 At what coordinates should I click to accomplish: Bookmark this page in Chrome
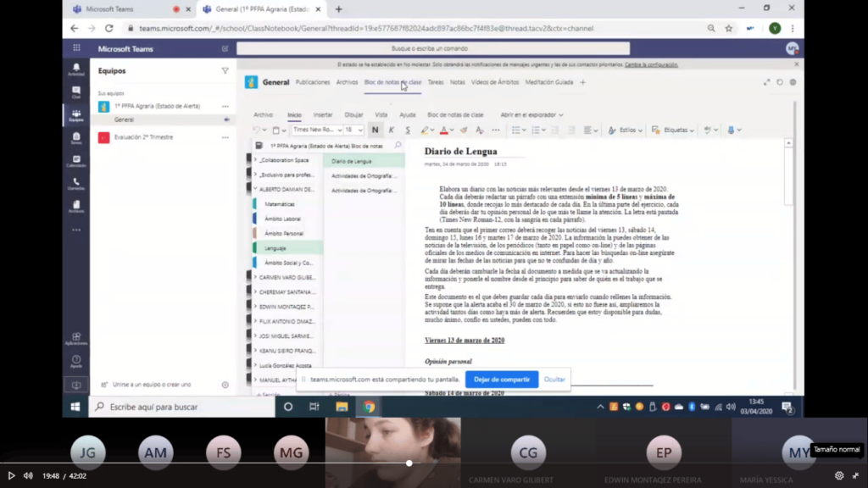(728, 28)
